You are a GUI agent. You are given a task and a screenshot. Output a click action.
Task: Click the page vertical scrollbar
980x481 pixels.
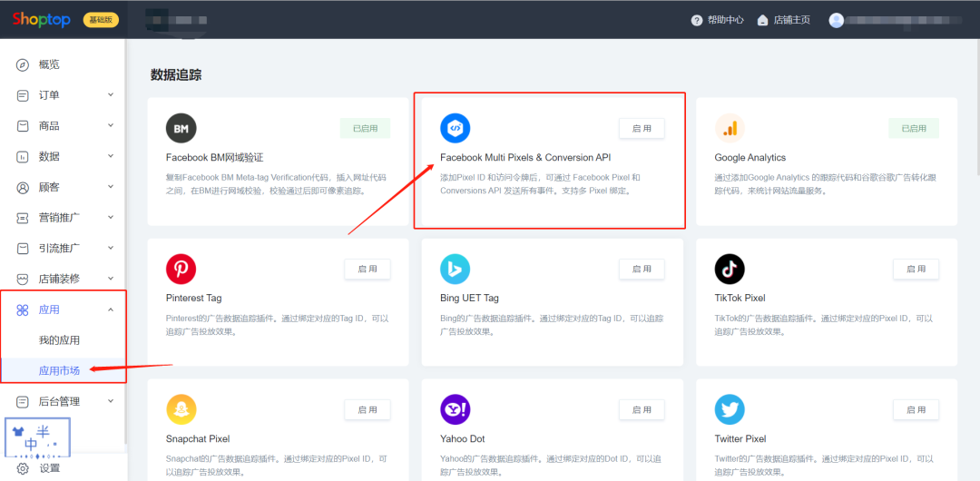[x=976, y=106]
